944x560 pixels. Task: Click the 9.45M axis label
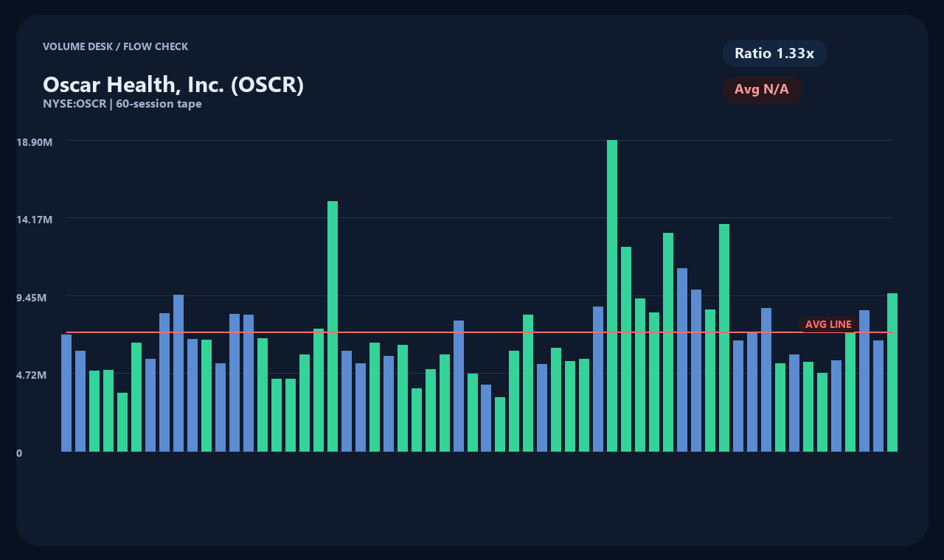click(32, 298)
